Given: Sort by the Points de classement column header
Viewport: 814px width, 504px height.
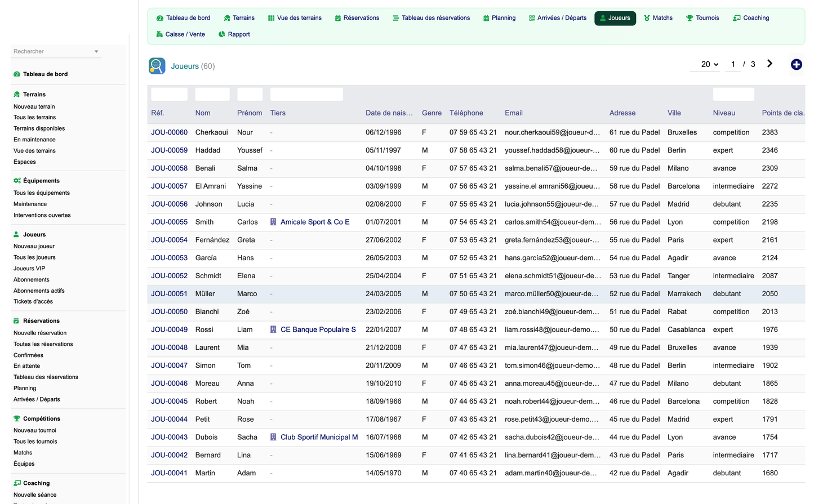Looking at the screenshot, I should coord(783,113).
